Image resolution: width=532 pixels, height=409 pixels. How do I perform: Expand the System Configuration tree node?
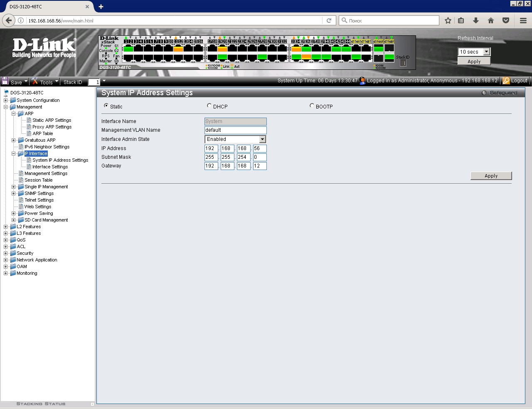click(5, 100)
